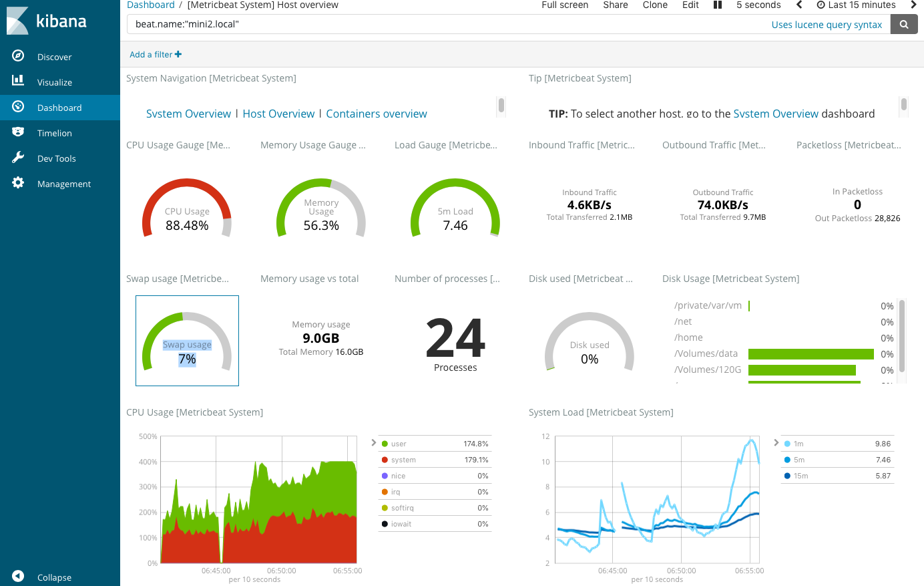The image size is (924, 586).
Task: Toggle the nice series purple legend dot
Action: point(385,476)
